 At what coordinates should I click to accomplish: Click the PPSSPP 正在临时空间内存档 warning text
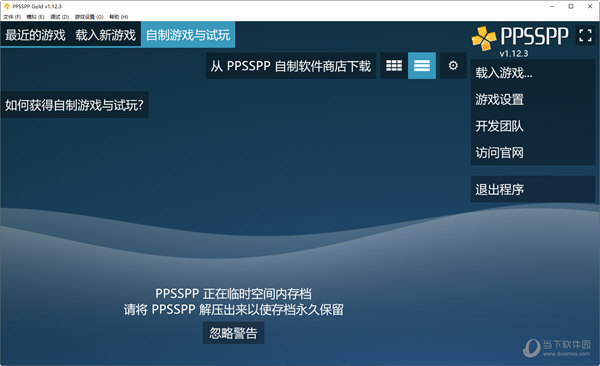[233, 294]
